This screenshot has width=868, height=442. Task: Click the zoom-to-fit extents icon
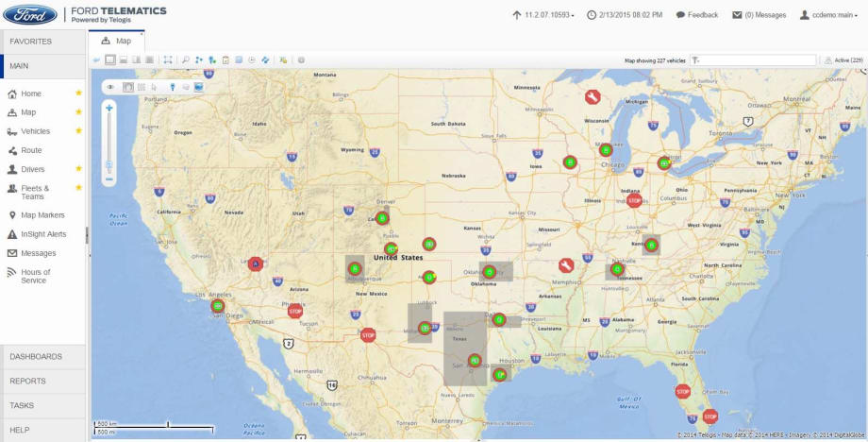[x=168, y=59]
